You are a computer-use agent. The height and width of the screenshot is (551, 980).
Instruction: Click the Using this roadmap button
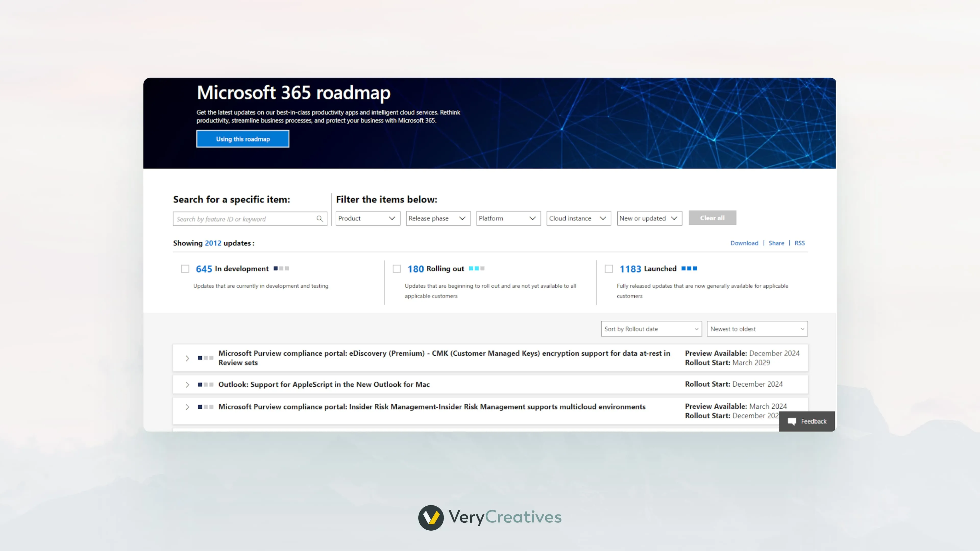(x=243, y=139)
